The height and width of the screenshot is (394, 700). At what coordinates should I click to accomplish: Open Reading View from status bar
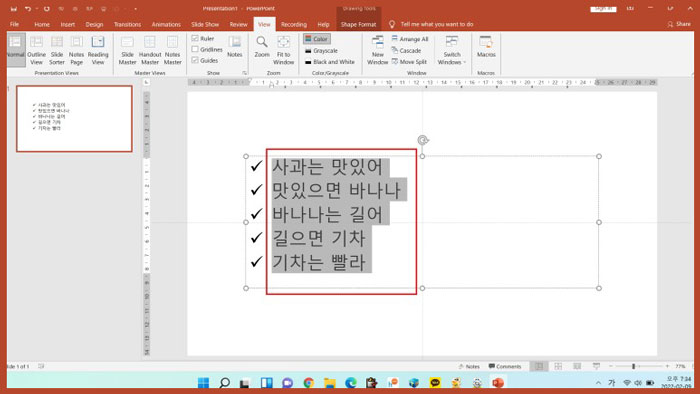coord(577,366)
